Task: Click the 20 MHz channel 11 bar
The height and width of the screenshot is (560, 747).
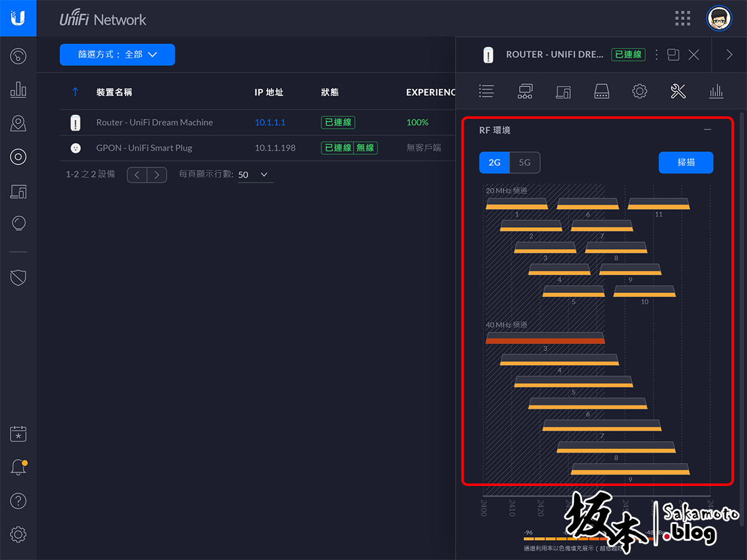Action: pyautogui.click(x=659, y=203)
